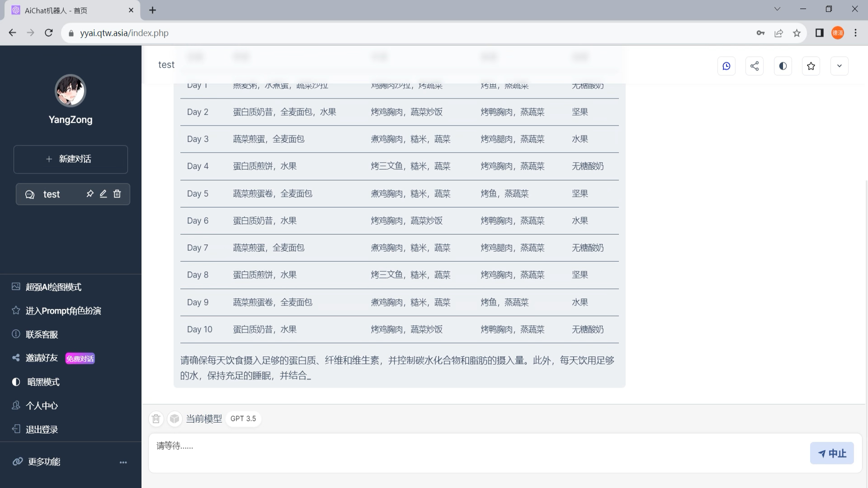Pin the test conversation
The image size is (868, 488).
coord(90,194)
